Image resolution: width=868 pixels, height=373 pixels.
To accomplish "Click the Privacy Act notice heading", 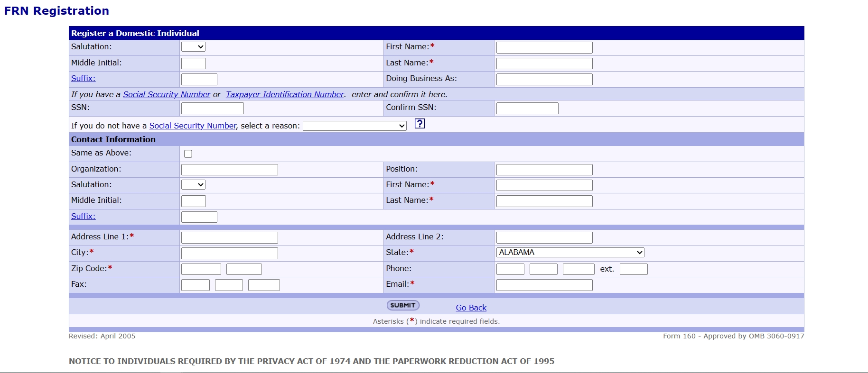I will [311, 361].
